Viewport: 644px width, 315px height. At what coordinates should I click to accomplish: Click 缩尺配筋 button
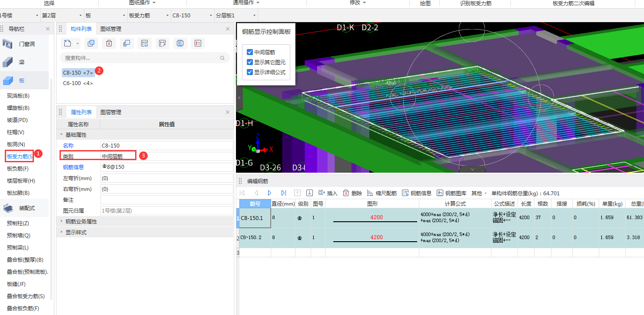(x=382, y=193)
